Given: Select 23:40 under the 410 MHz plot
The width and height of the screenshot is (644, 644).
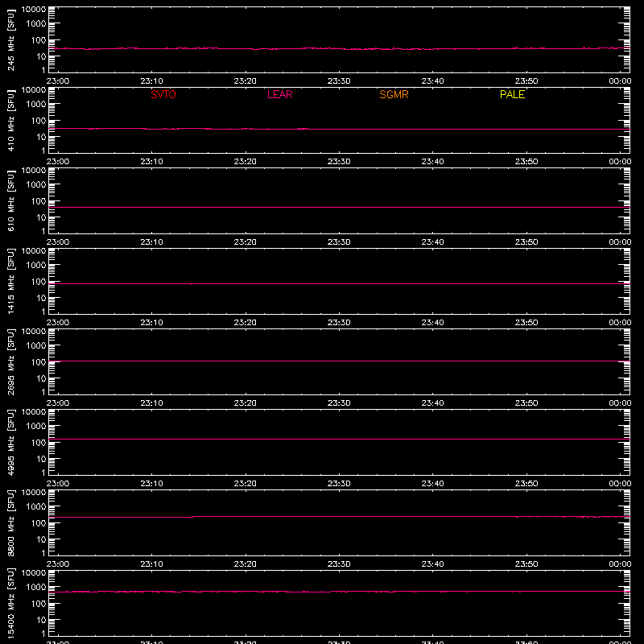Looking at the screenshot, I should (432, 162).
